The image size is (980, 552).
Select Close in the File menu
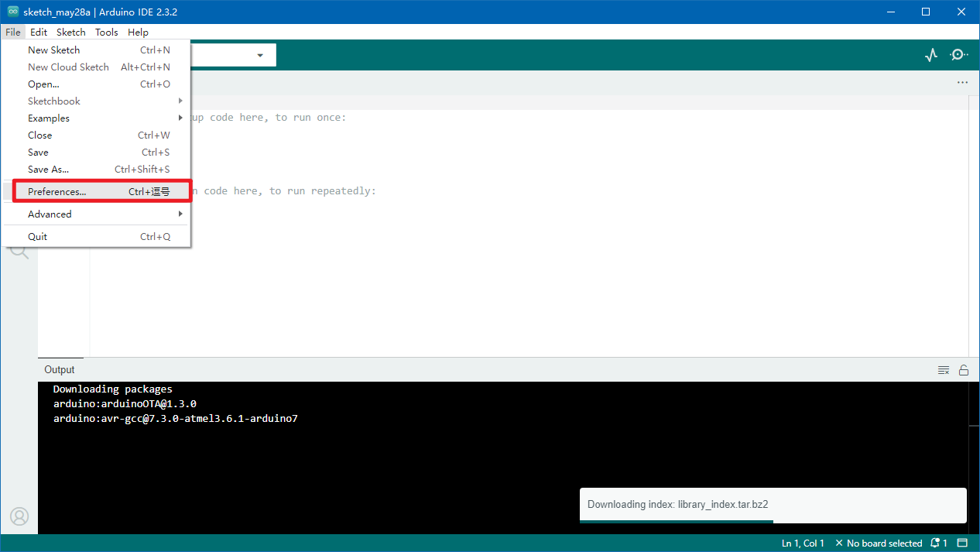click(97, 135)
